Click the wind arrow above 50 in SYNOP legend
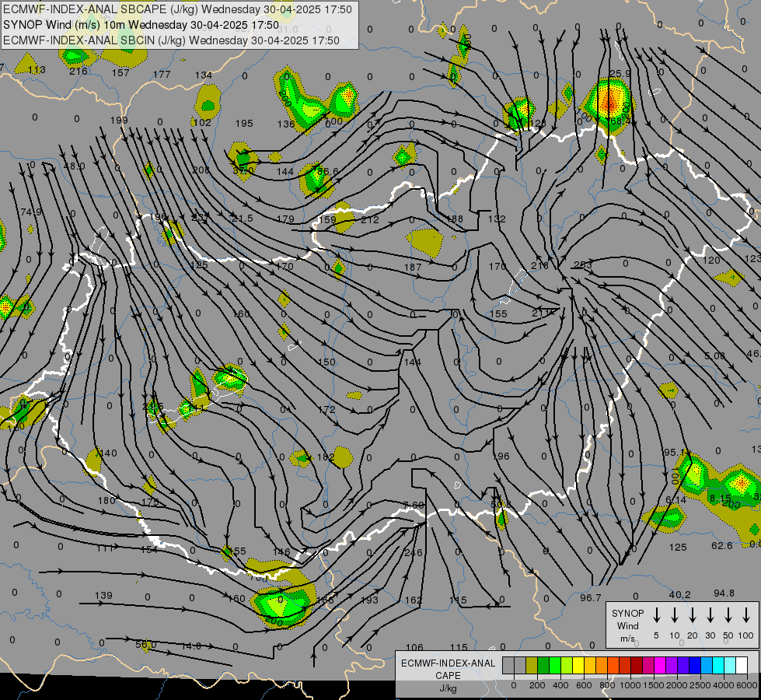This screenshot has width=761, height=700. [728, 615]
